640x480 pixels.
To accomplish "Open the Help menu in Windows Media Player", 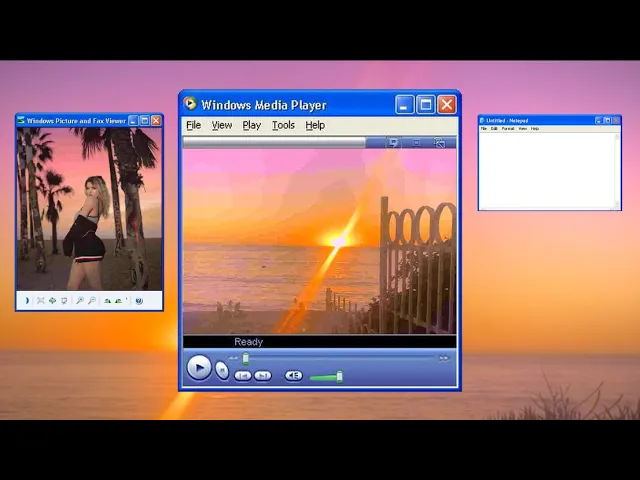I will click(315, 125).
